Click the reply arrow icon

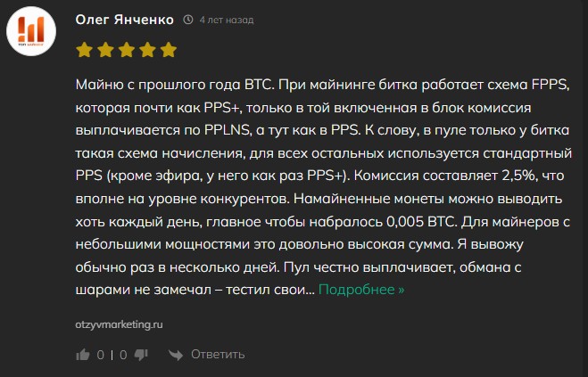coord(176,355)
